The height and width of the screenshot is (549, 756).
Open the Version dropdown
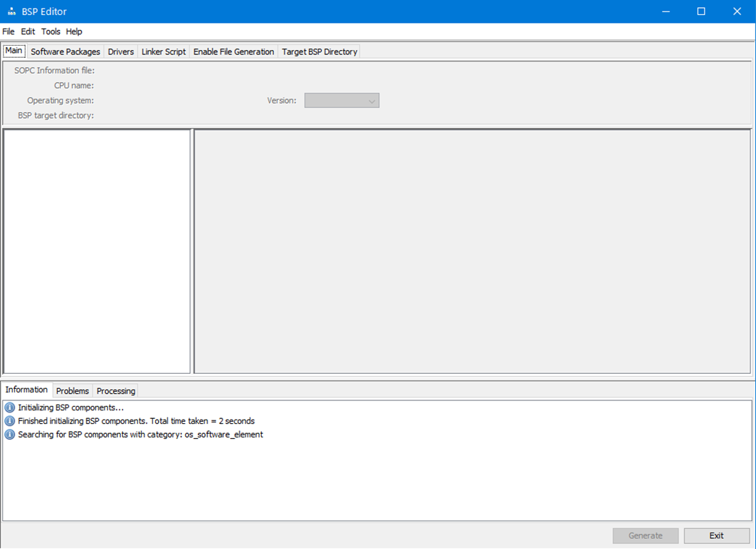pos(342,101)
